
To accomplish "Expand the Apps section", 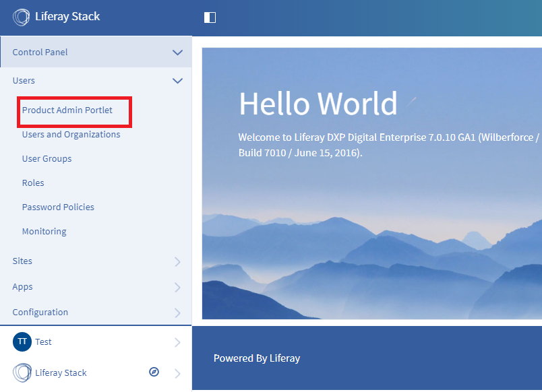I will tap(177, 287).
